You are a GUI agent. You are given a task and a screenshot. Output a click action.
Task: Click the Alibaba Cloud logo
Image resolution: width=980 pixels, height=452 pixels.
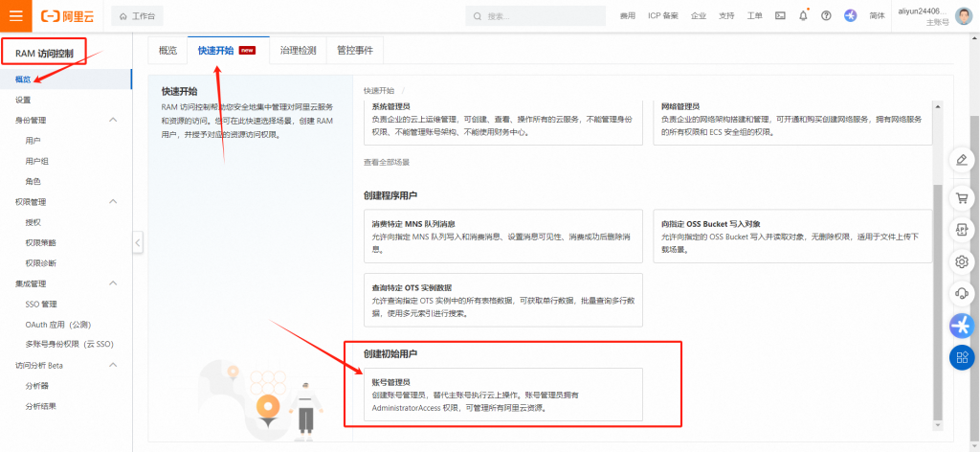click(x=67, y=16)
